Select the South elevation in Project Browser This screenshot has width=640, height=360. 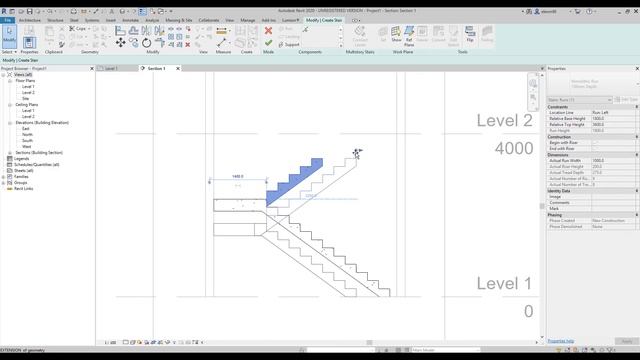click(27, 140)
